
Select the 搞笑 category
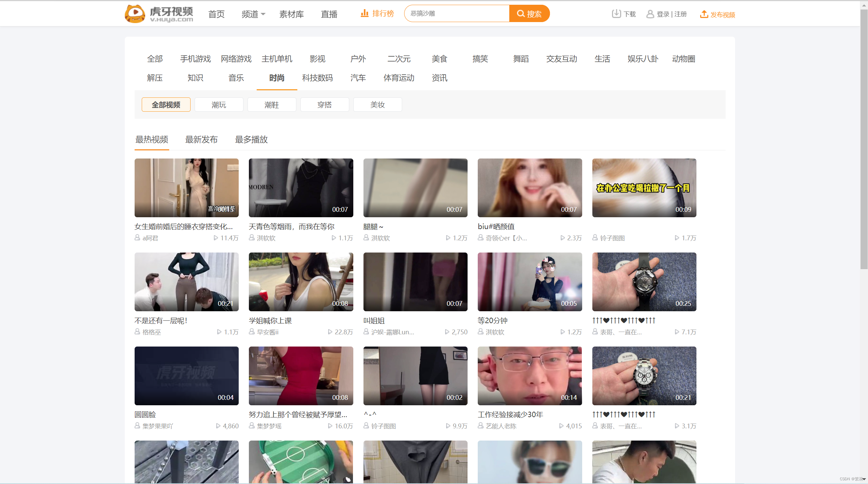tap(480, 59)
